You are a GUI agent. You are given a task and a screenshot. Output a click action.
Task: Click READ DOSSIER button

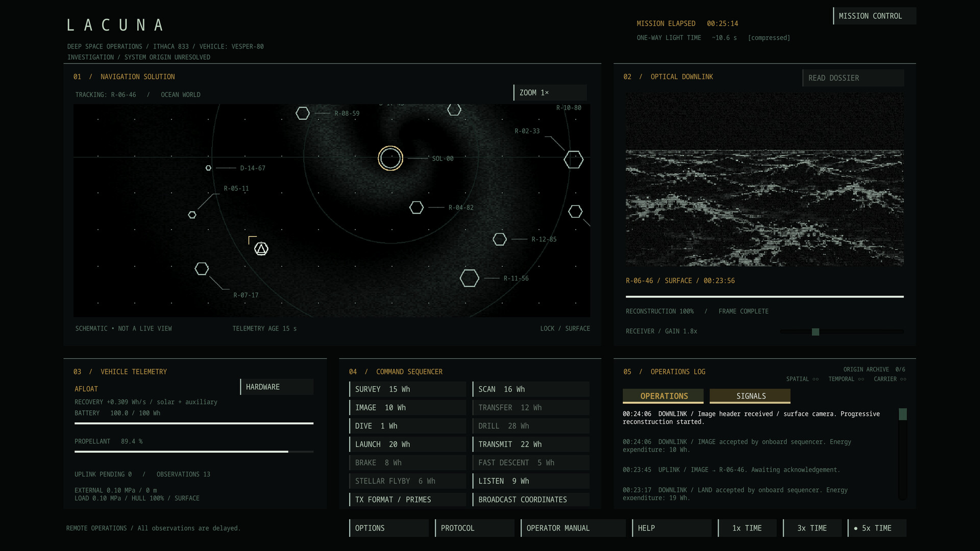[x=853, y=78]
